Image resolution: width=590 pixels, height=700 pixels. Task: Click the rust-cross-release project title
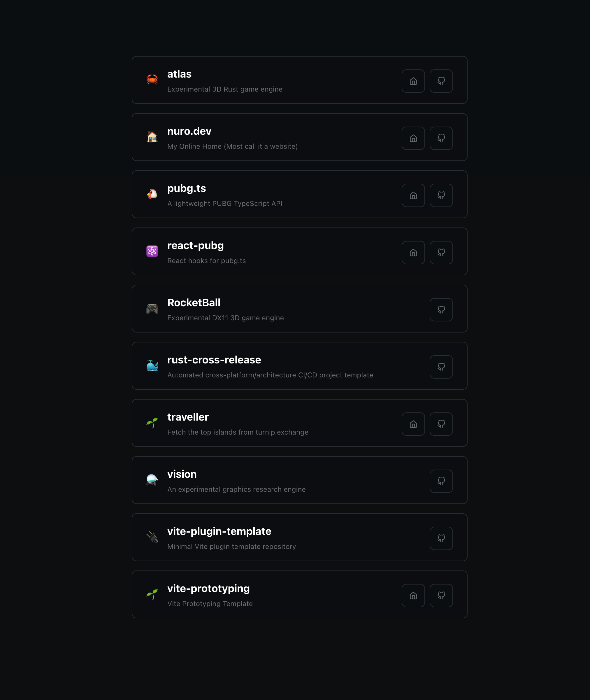[x=214, y=360]
